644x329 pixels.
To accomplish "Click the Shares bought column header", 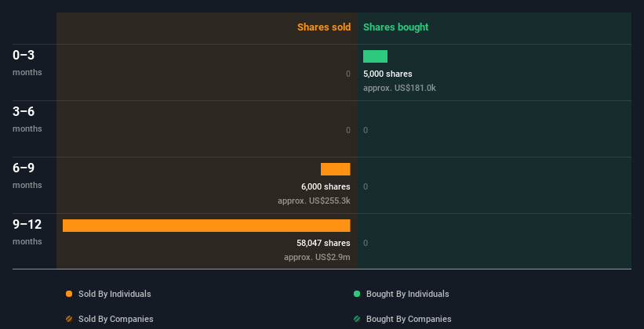I will 396,27.
